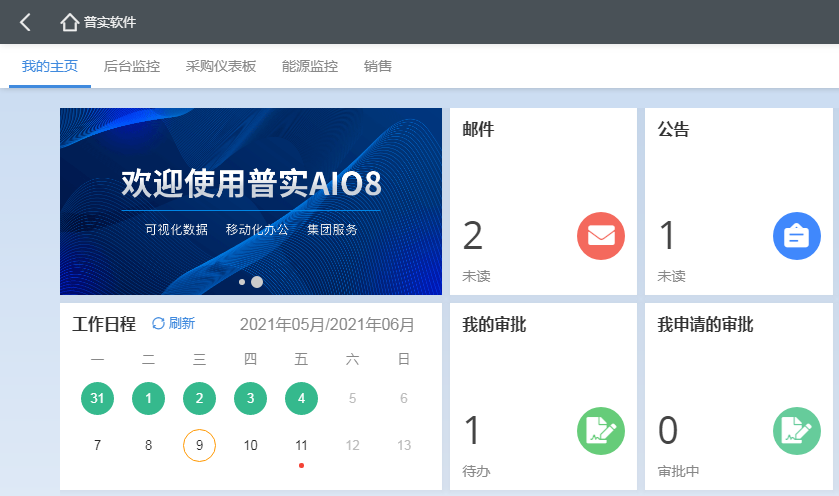Viewport: 839px width, 496px height.
Task: Click the welcome banner image
Action: click(x=250, y=200)
